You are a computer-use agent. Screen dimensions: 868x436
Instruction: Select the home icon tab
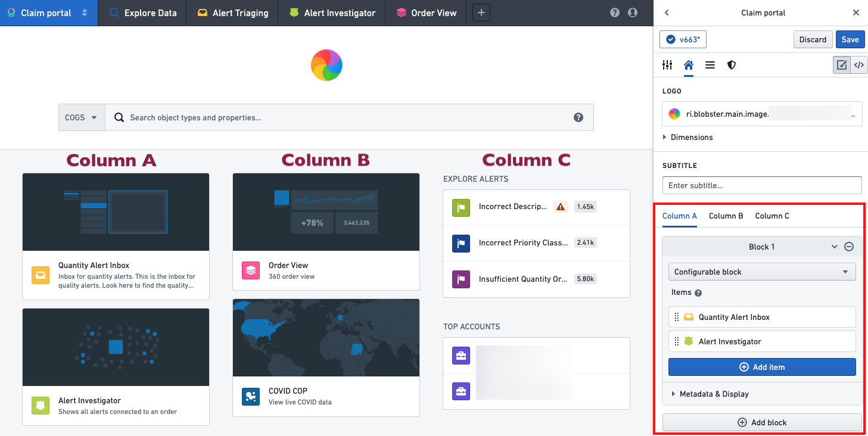(x=689, y=65)
